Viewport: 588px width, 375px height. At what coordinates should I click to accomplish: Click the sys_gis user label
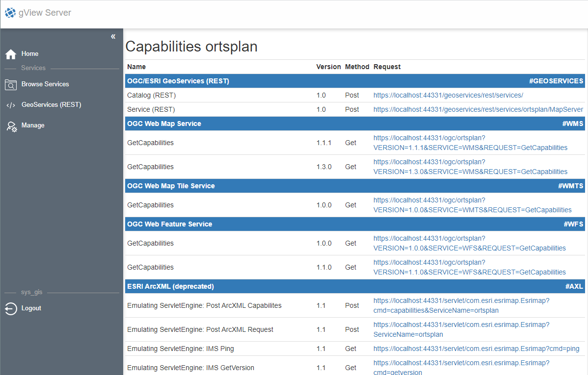pyautogui.click(x=31, y=292)
